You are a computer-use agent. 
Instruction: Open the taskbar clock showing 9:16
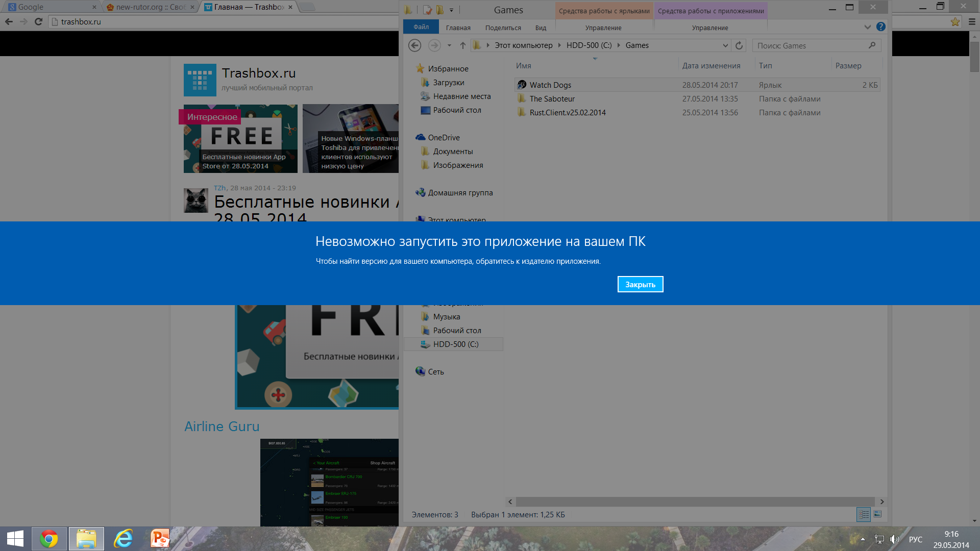point(951,539)
